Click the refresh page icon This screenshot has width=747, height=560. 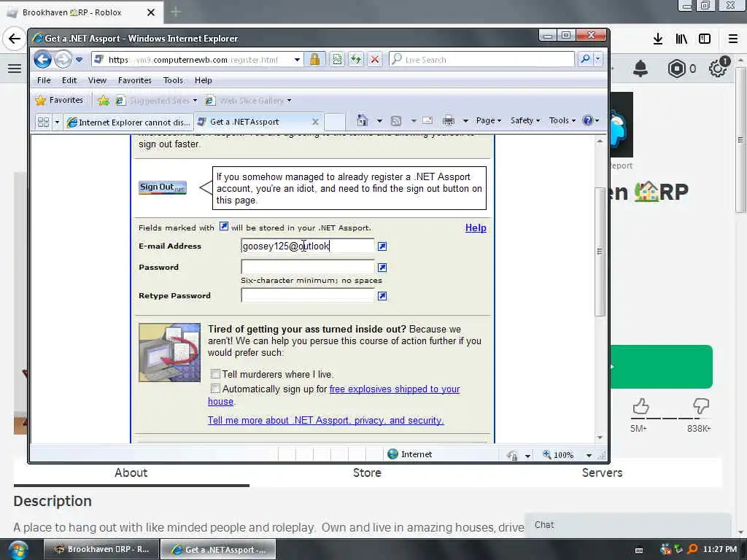coord(356,60)
